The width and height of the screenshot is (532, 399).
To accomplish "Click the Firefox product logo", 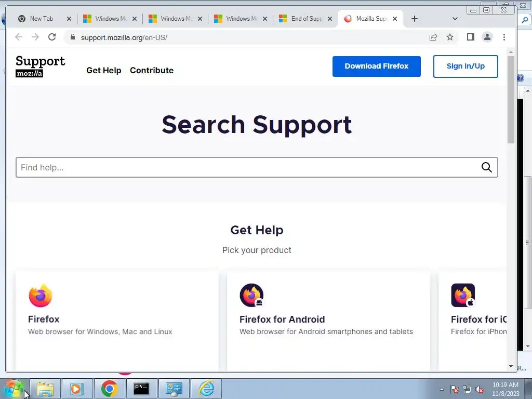I will click(41, 296).
